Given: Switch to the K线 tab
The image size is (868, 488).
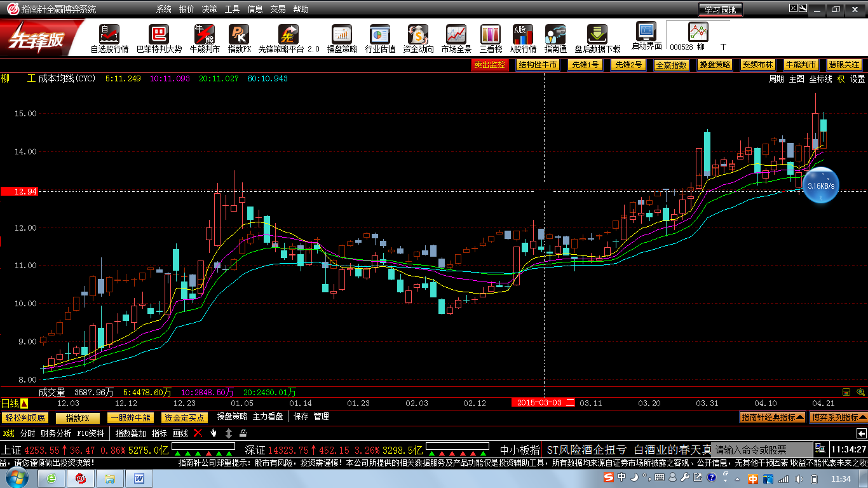Looking at the screenshot, I should 8,433.
